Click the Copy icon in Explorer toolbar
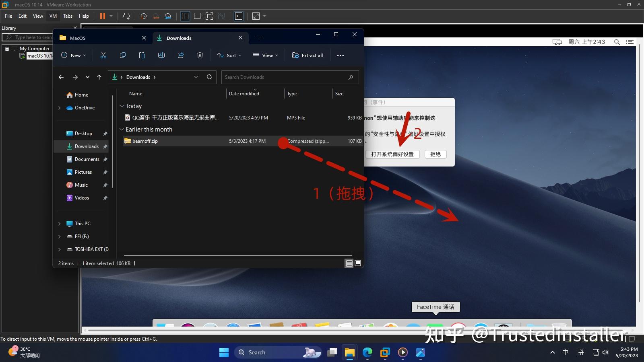Screen dimensions: 644x362 pyautogui.click(x=123, y=55)
